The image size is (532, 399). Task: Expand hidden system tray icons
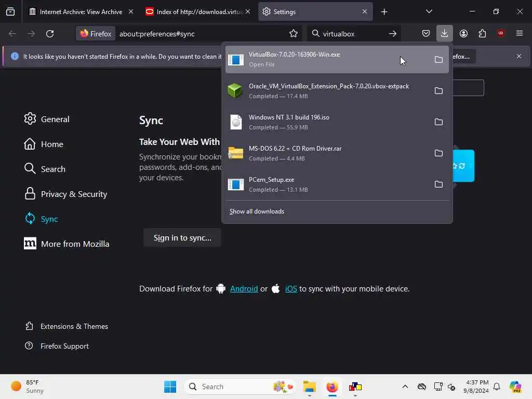pos(405,387)
